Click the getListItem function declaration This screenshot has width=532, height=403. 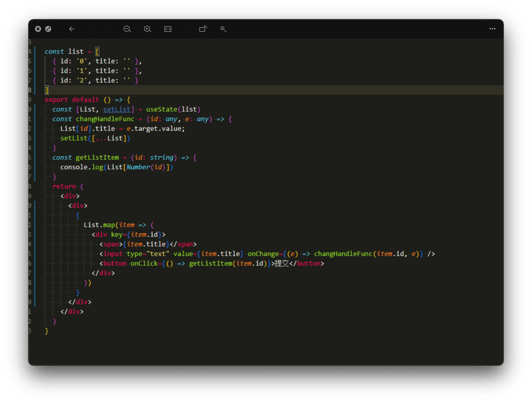(97, 157)
